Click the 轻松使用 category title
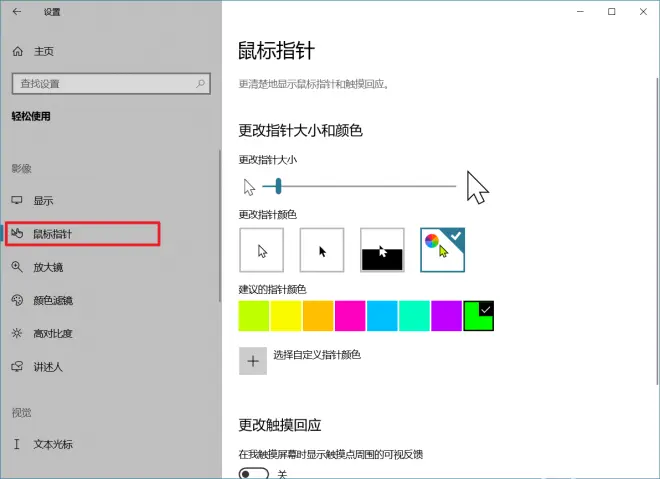This screenshot has height=479, width=660. [x=31, y=116]
